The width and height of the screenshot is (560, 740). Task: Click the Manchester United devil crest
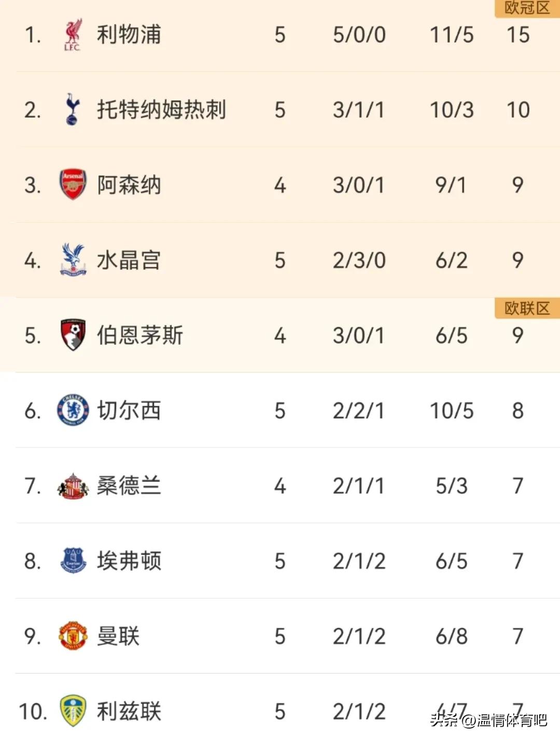73,636
